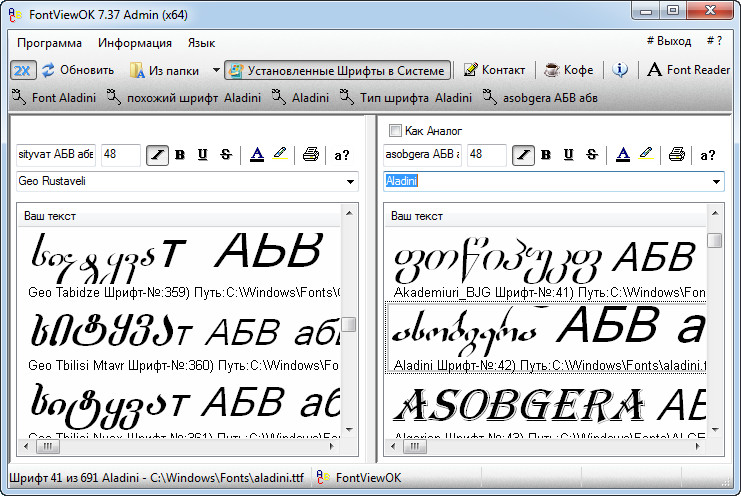Image resolution: width=741 pixels, height=496 pixels.
Task: Toggle bold in the left pane
Action: (x=180, y=155)
